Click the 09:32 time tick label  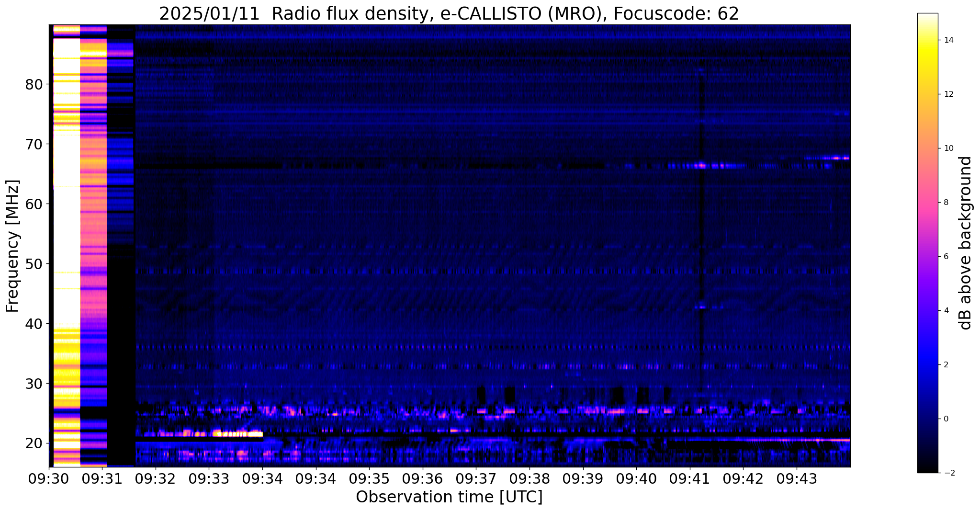point(156,479)
